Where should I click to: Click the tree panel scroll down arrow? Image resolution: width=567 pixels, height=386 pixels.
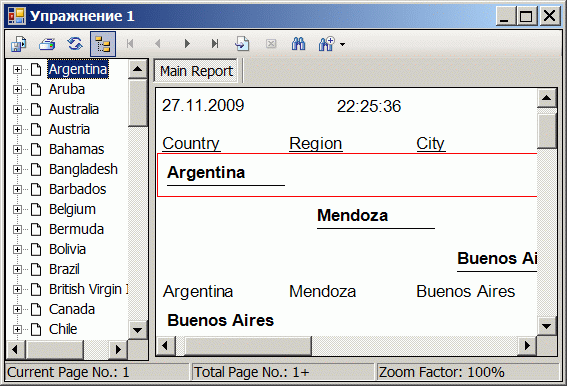tap(138, 330)
